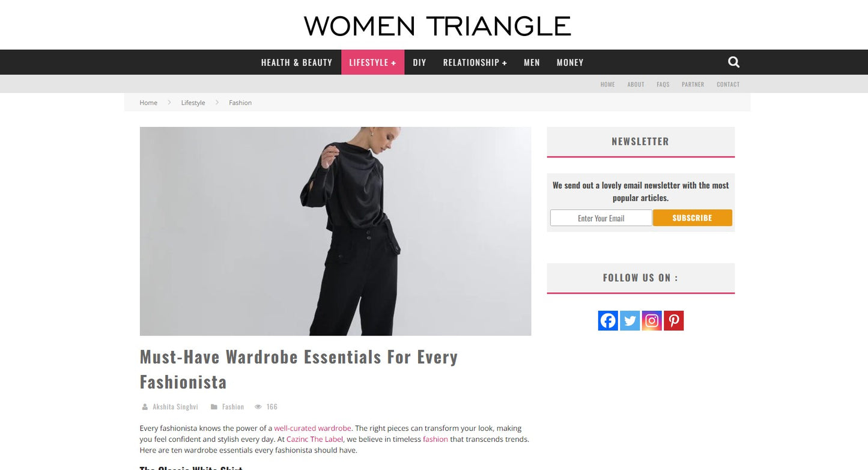Click the author person icon

click(x=145, y=407)
